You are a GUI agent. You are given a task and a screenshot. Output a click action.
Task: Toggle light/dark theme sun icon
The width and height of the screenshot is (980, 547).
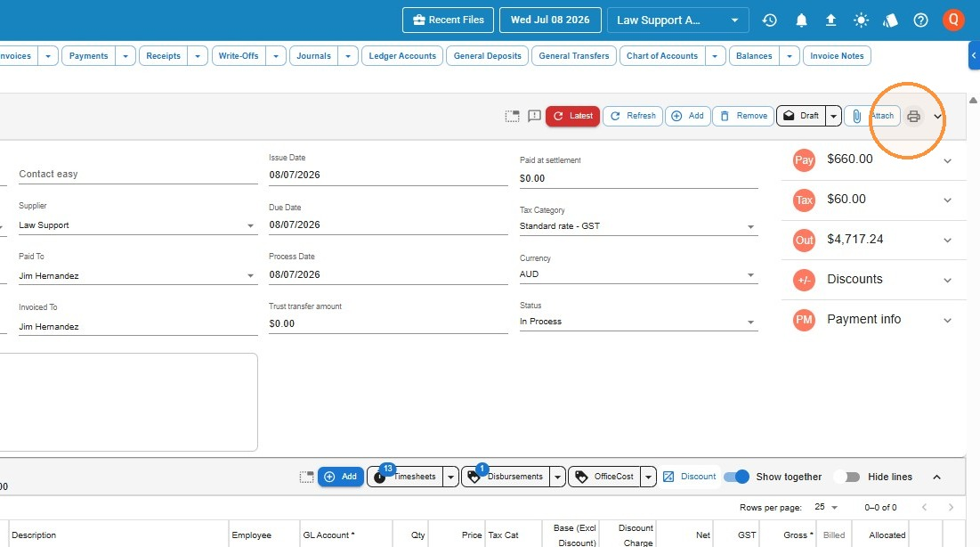click(x=861, y=20)
